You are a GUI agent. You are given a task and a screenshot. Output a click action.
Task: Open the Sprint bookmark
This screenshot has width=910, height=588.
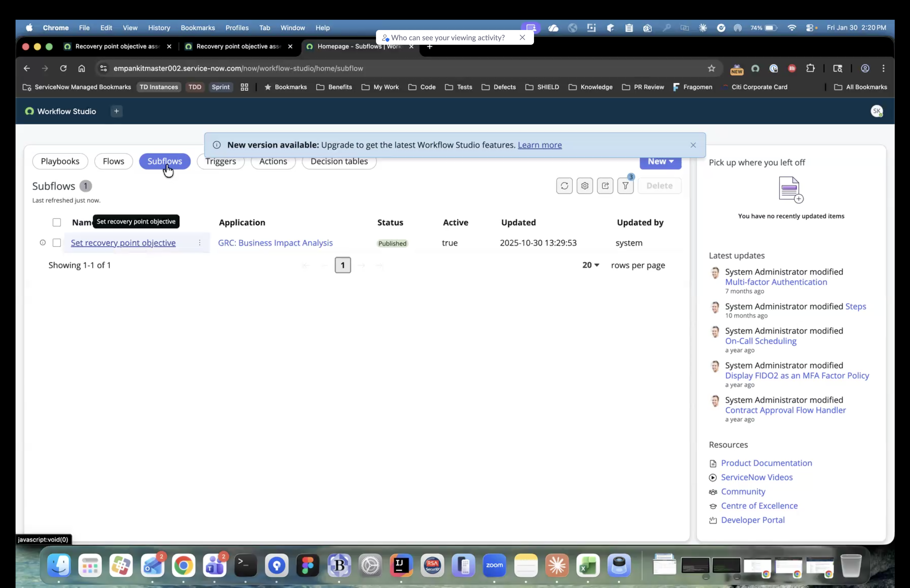pyautogui.click(x=220, y=87)
